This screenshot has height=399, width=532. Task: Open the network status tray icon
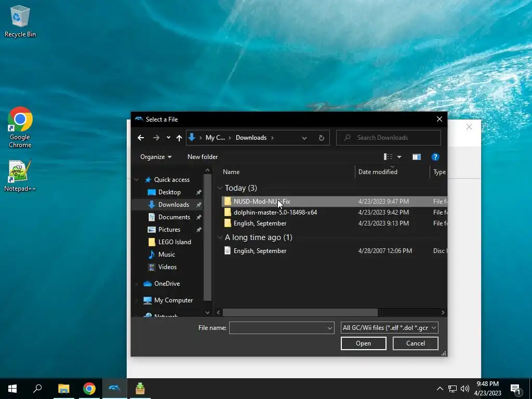(453, 389)
